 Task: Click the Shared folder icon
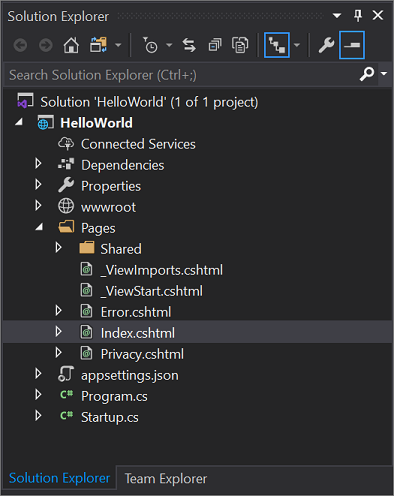coord(87,248)
